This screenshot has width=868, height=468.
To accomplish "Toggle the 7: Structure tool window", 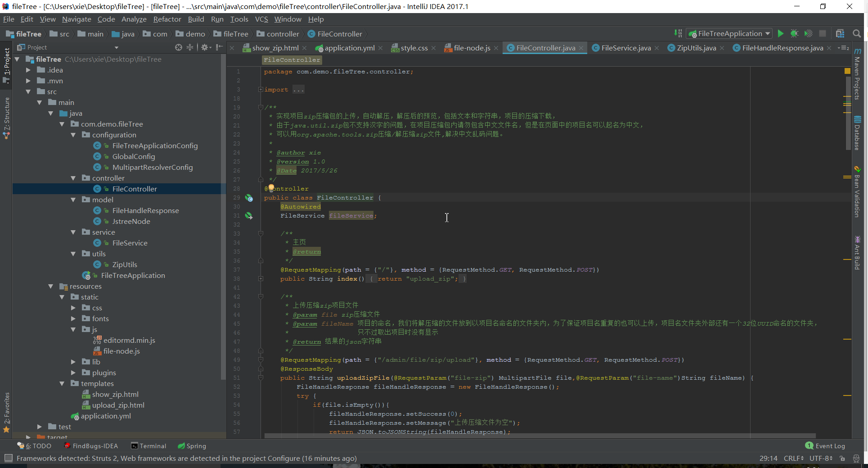I will coord(6,118).
